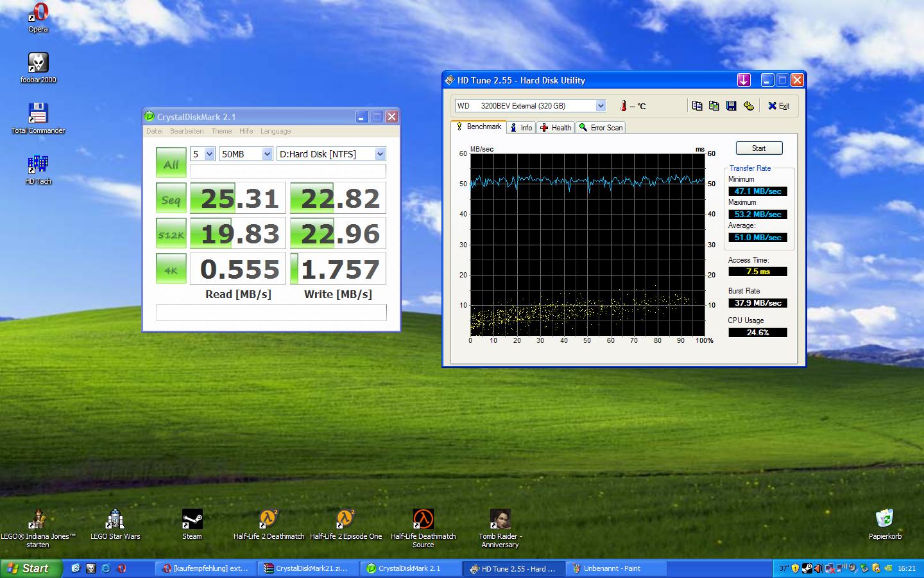Launch Half-Life 2 Deathmatch shortcut
The height and width of the screenshot is (578, 924).
tap(269, 524)
